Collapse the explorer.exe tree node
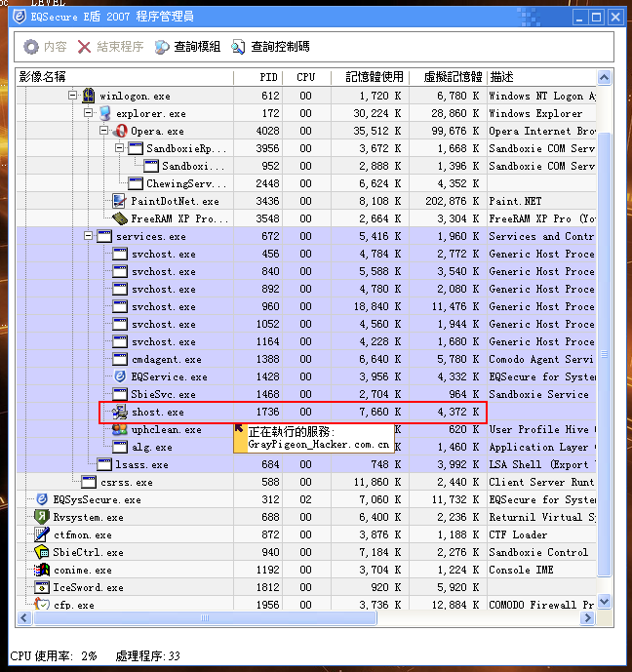Viewport: 632px width, 672px height. click(x=89, y=113)
